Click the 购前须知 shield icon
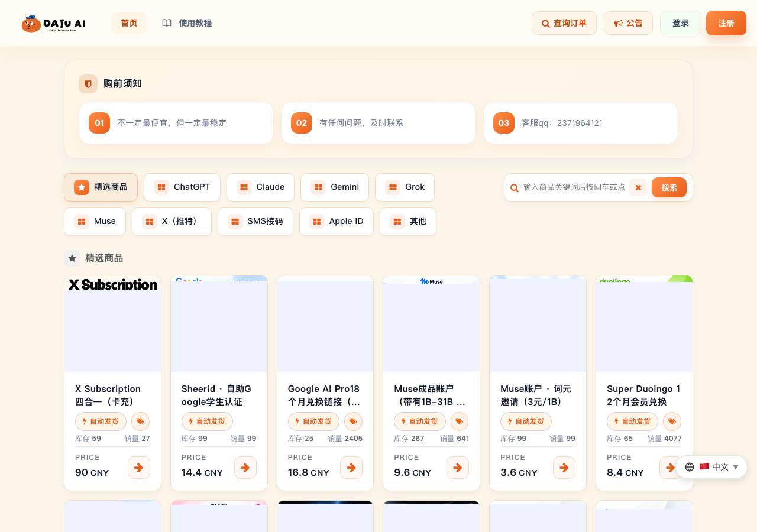This screenshot has height=532, width=757. (88, 84)
